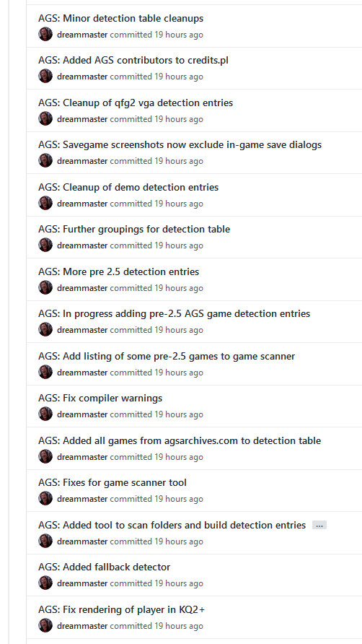Click avatar under Fix rendering of player commit

click(x=45, y=625)
